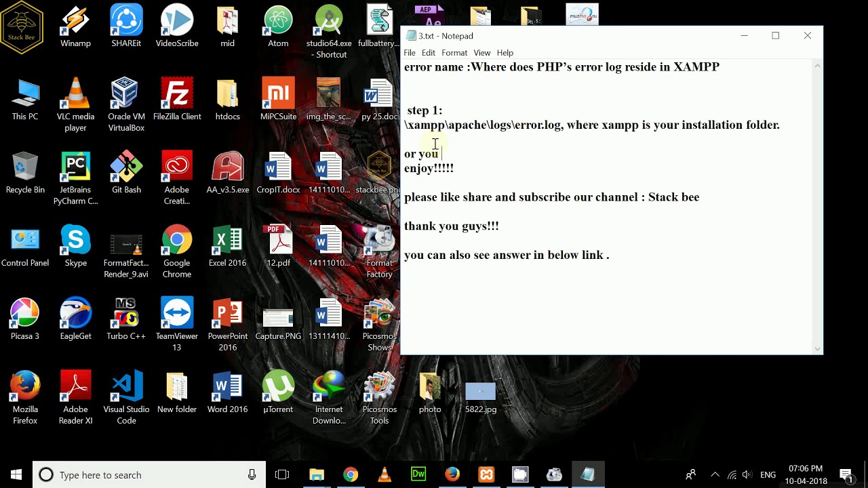
Task: Select the New folder icon
Action: click(177, 392)
